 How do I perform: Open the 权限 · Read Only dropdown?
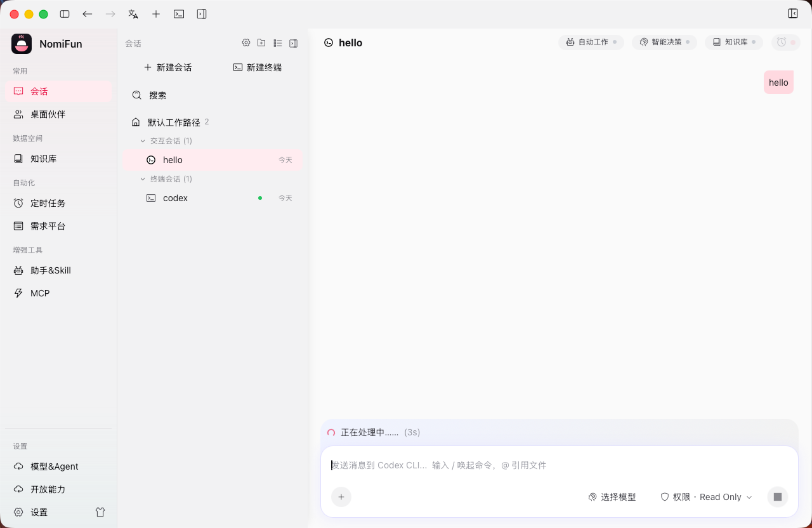pyautogui.click(x=706, y=497)
